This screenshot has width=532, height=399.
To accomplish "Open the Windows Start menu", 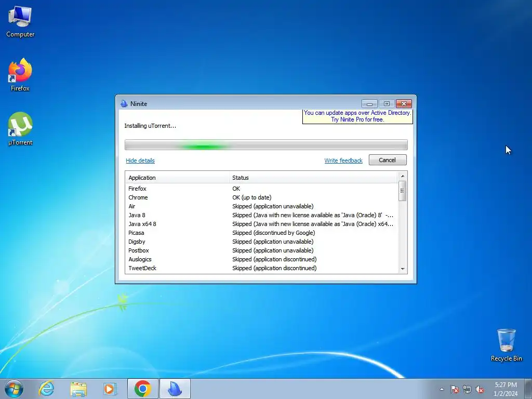I will point(14,389).
